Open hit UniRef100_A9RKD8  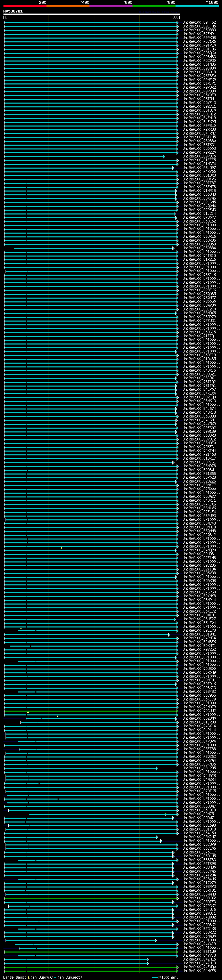point(199,38)
